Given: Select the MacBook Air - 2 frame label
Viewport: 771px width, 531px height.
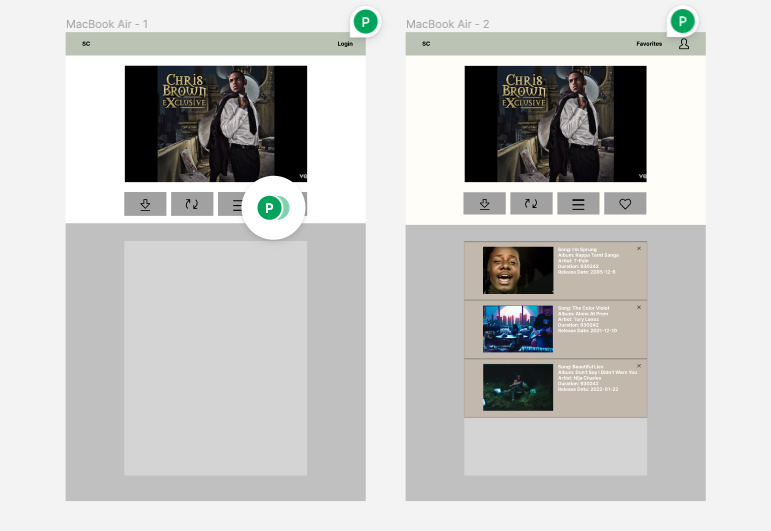Looking at the screenshot, I should (447, 24).
